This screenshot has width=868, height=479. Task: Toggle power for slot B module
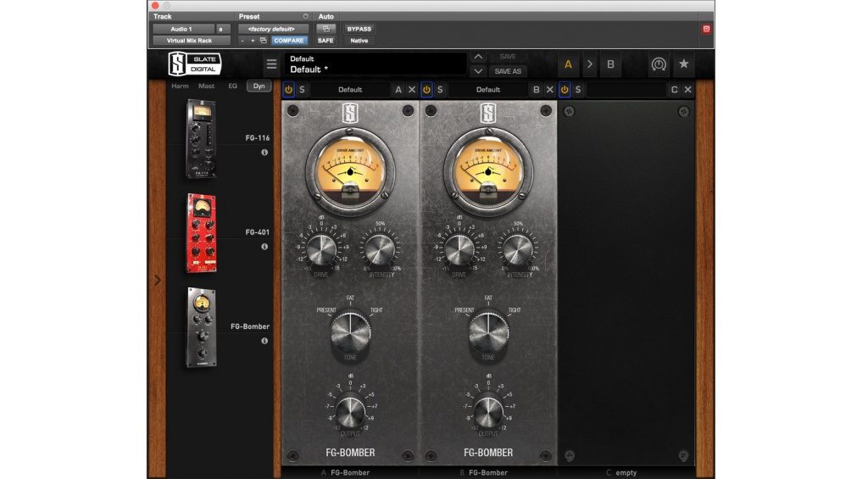[426, 89]
